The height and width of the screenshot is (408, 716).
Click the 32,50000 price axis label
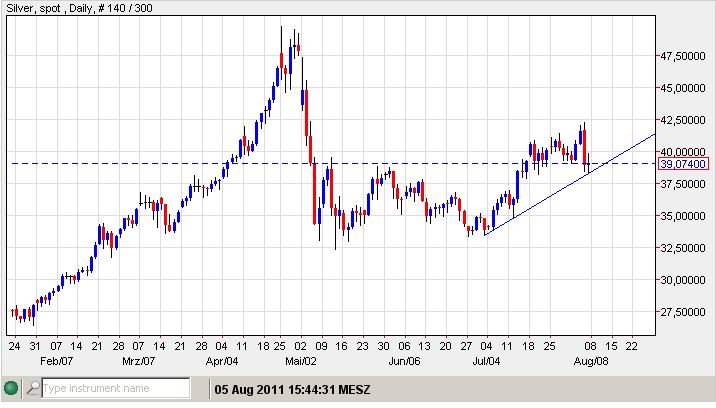coord(683,248)
